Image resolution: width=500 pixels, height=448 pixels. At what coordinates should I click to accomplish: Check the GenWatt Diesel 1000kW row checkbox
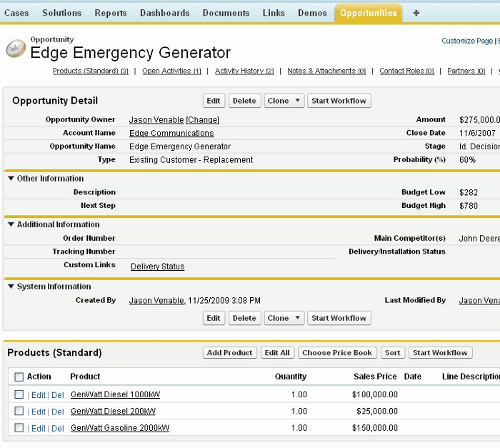pos(19,395)
